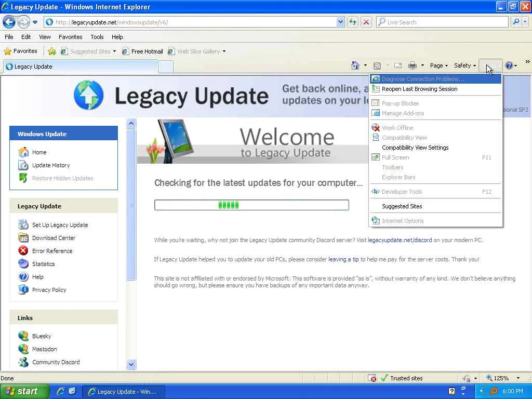Open the Bluesky link
The width and height of the screenshot is (532, 399).
42,336
